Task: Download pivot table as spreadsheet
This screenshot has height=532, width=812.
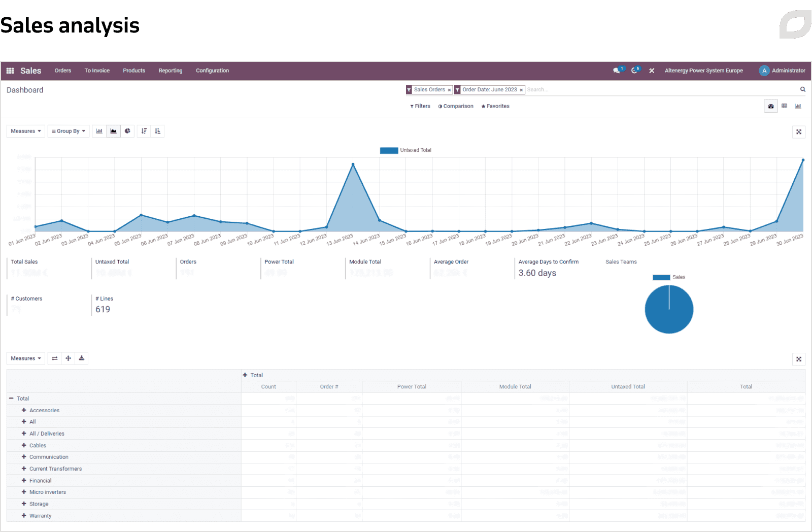Action: [x=82, y=358]
